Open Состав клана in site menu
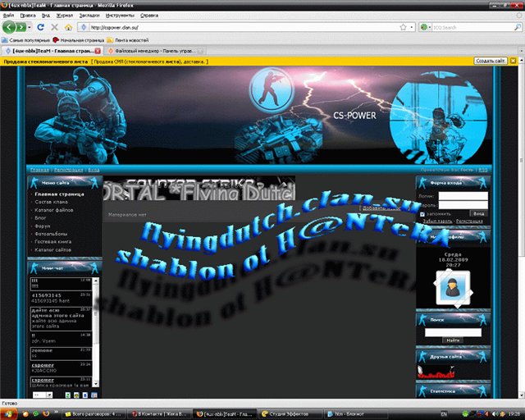The image size is (525, 420). (51, 202)
